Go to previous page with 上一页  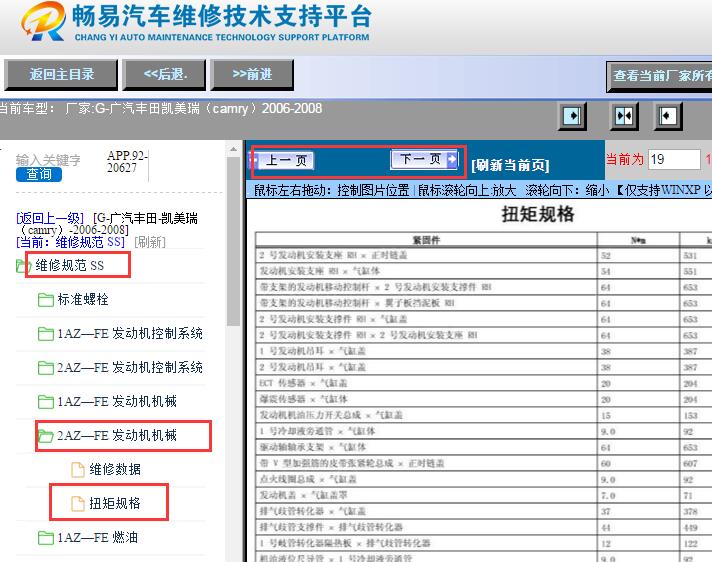pyautogui.click(x=282, y=160)
